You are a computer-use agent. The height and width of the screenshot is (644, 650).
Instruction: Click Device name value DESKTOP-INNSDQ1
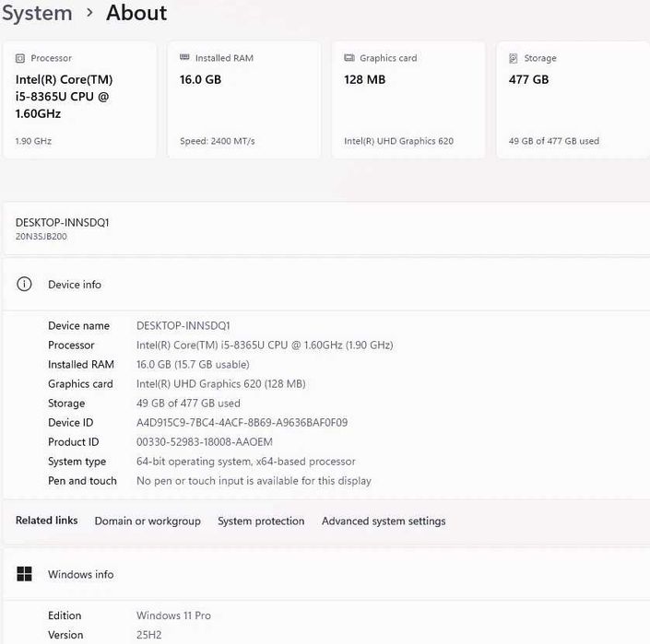pos(183,325)
